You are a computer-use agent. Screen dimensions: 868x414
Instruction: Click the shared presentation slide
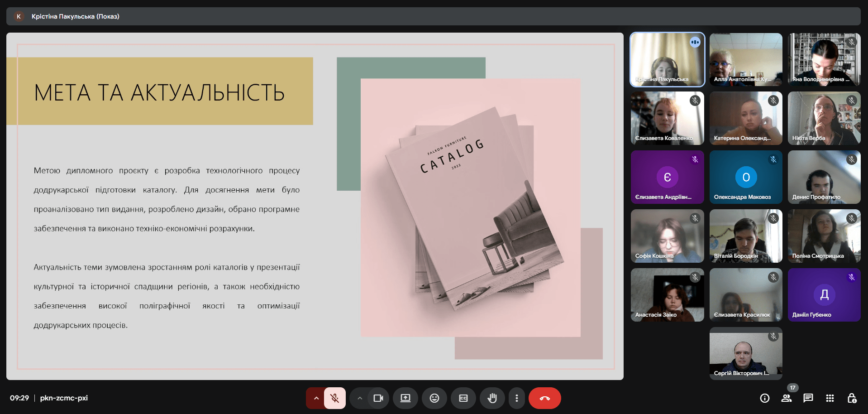tap(315, 206)
